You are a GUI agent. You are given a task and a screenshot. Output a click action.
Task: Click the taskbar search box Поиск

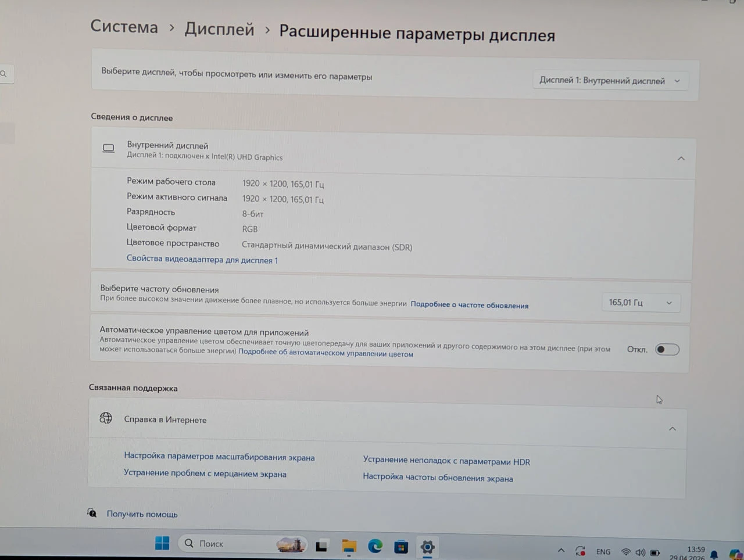click(x=243, y=544)
